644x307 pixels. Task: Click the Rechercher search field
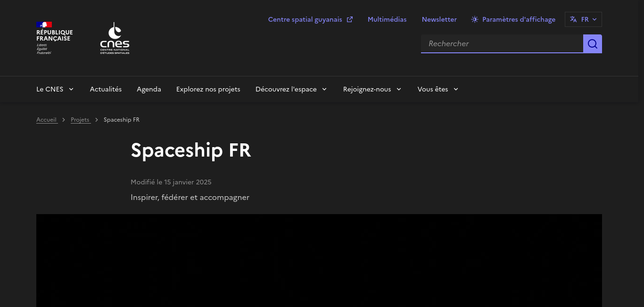(502, 43)
